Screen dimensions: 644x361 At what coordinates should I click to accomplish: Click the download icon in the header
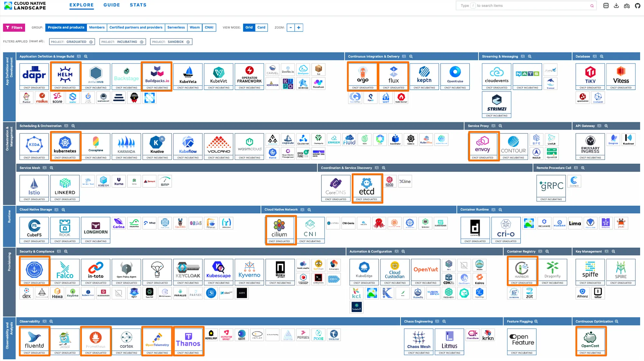point(616,5)
